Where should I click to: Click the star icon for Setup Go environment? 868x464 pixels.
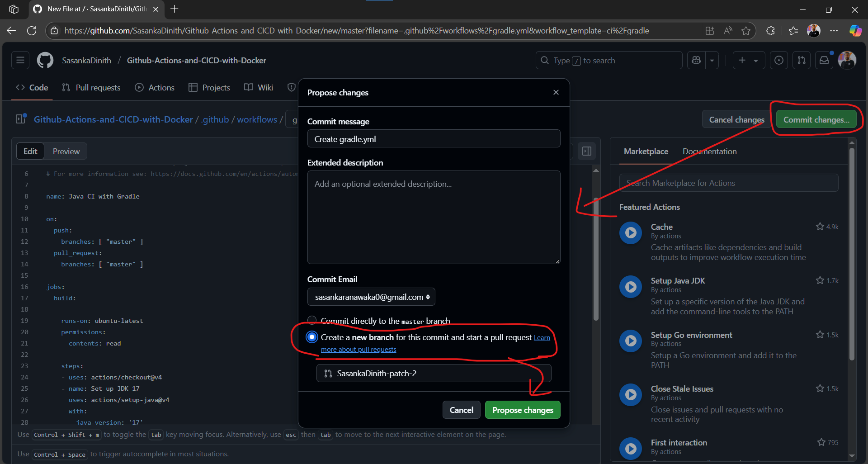click(x=820, y=335)
